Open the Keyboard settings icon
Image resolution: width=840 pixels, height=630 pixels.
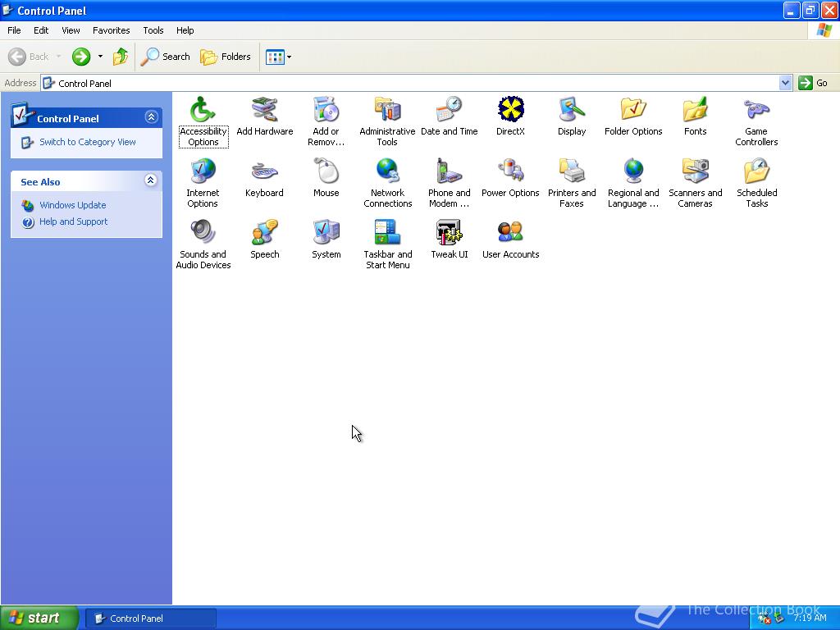pos(264,178)
